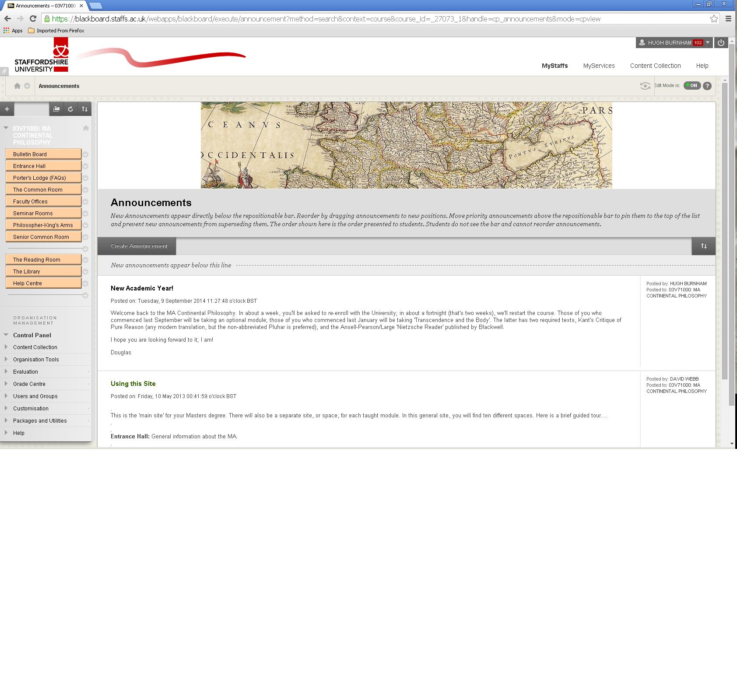Refresh the course menu
This screenshot has height=700, width=737.
70,109
